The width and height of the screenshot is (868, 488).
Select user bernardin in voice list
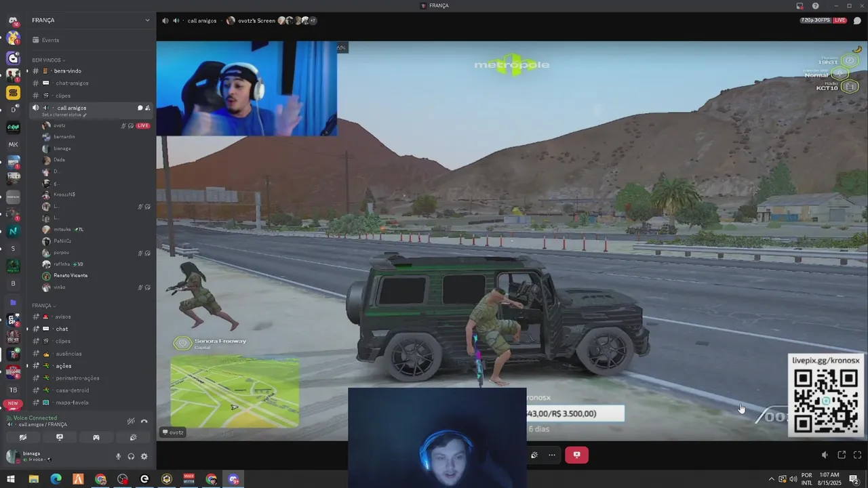click(x=95, y=137)
